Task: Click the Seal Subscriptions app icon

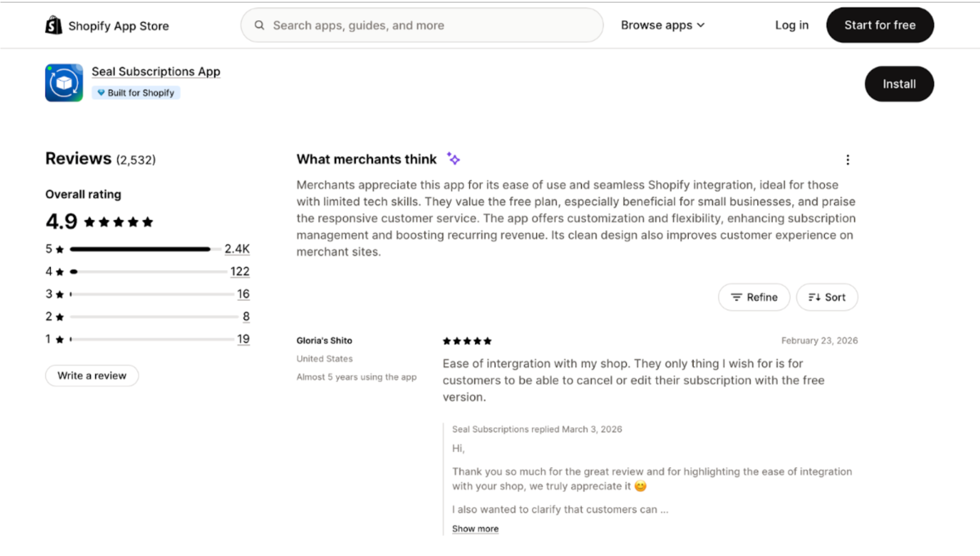Action: point(64,83)
